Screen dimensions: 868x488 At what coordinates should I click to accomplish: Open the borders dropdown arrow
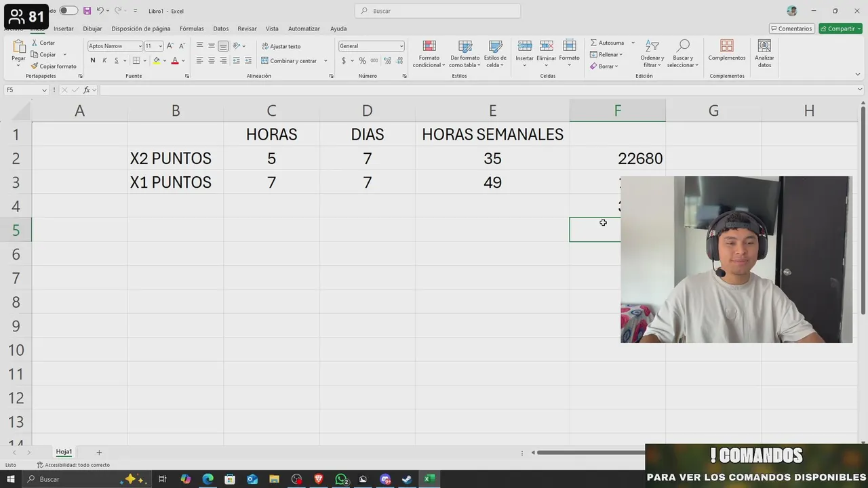coord(144,60)
